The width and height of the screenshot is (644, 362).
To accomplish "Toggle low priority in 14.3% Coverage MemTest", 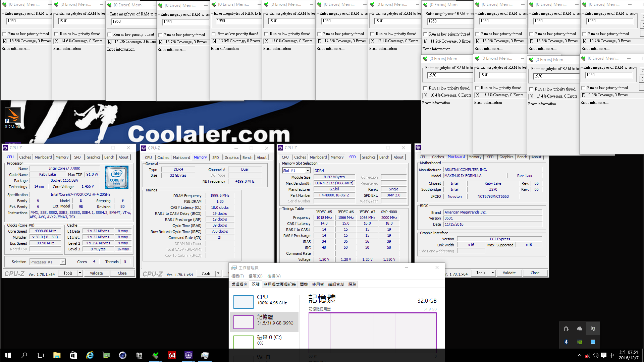I will [319, 34].
